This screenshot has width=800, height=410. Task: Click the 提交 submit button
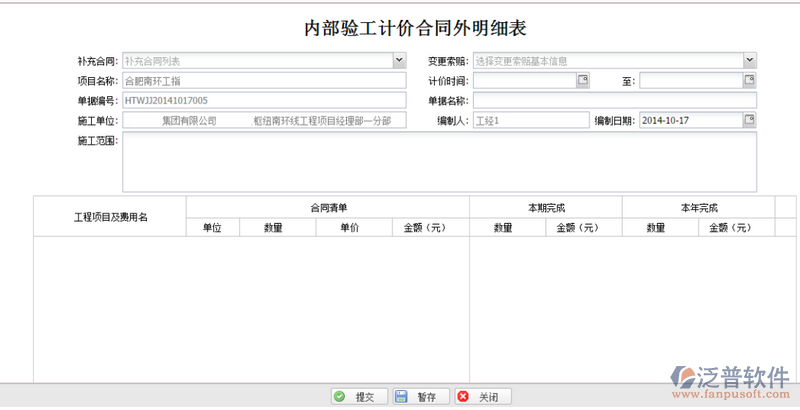click(x=358, y=397)
